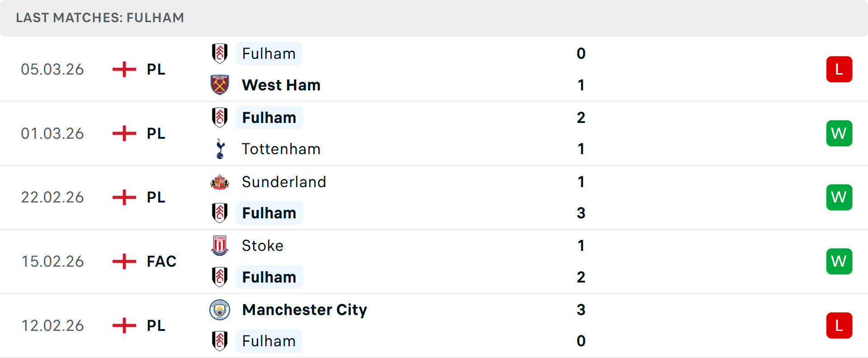The width and height of the screenshot is (868, 358).
Task: Click the Stoke club badge
Action: (220, 245)
